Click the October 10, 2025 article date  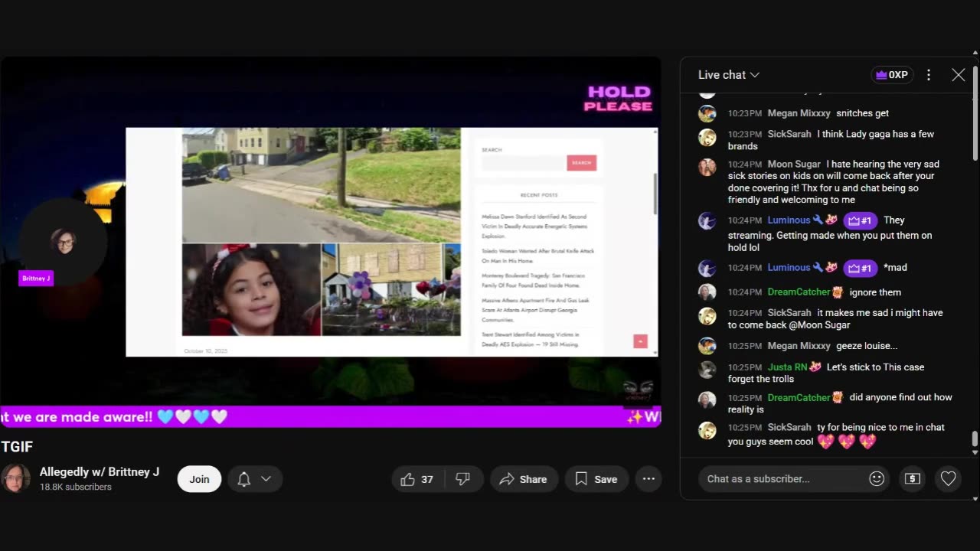[206, 351]
